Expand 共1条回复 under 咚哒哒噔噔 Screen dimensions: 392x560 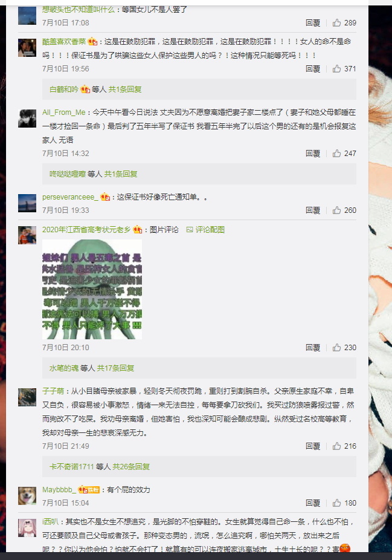121,174
